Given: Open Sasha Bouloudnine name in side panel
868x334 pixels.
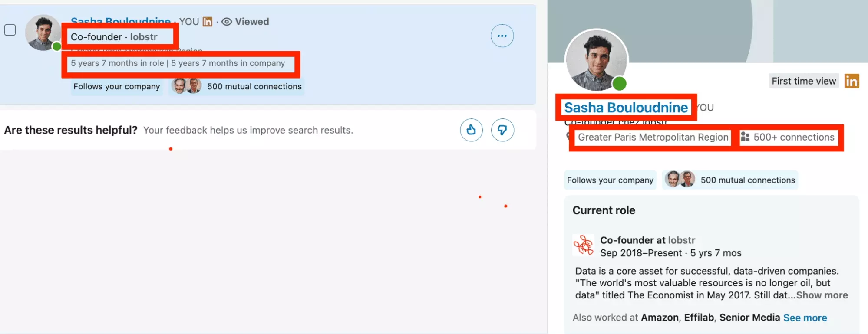Looking at the screenshot, I should coord(626,108).
